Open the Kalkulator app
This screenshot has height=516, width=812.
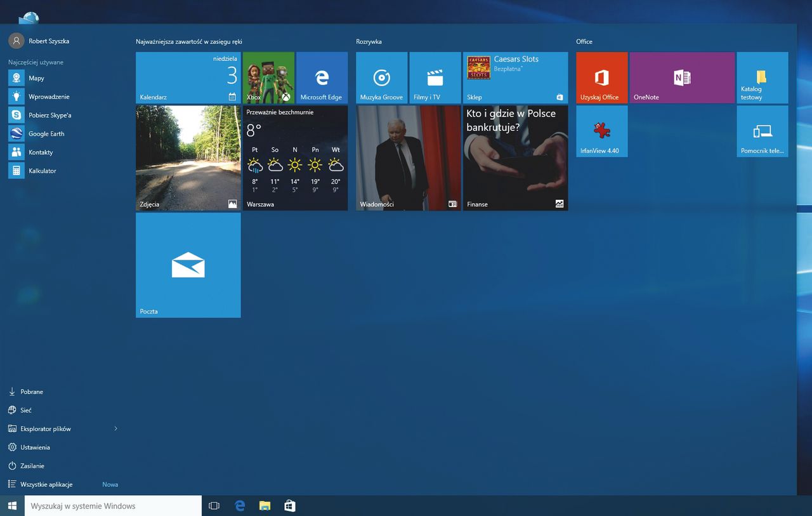[x=63, y=171]
